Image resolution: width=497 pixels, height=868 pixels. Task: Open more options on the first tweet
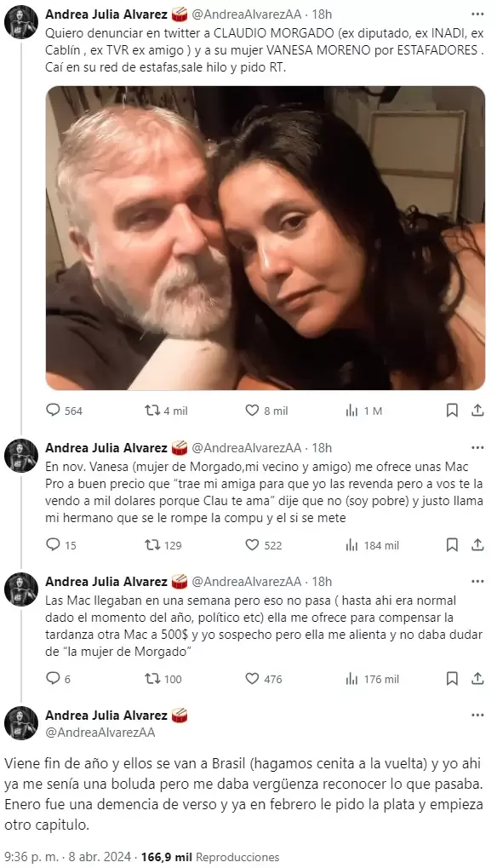[x=477, y=14]
